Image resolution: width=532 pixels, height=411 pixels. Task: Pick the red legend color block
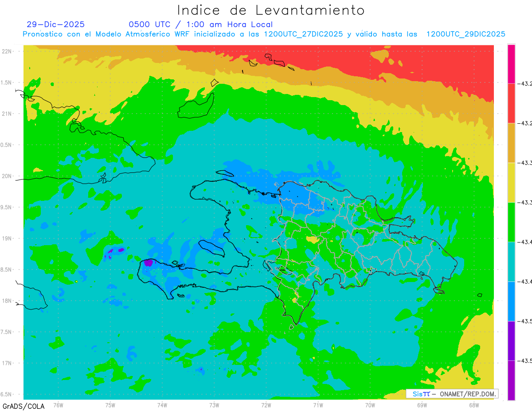511,103
